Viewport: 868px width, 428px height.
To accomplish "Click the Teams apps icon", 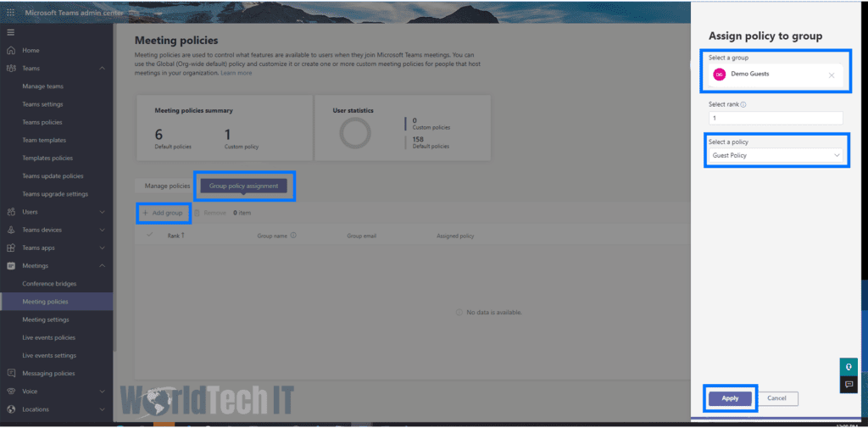I will coord(10,247).
